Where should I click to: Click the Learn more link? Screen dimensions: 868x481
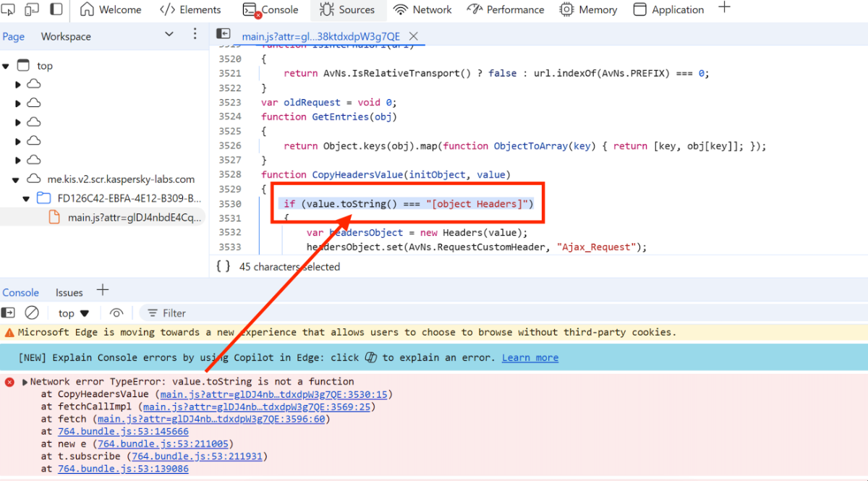(x=530, y=358)
